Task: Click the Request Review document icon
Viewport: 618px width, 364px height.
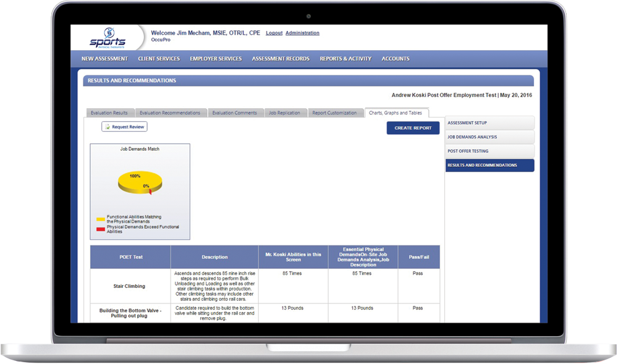Action: [107, 127]
